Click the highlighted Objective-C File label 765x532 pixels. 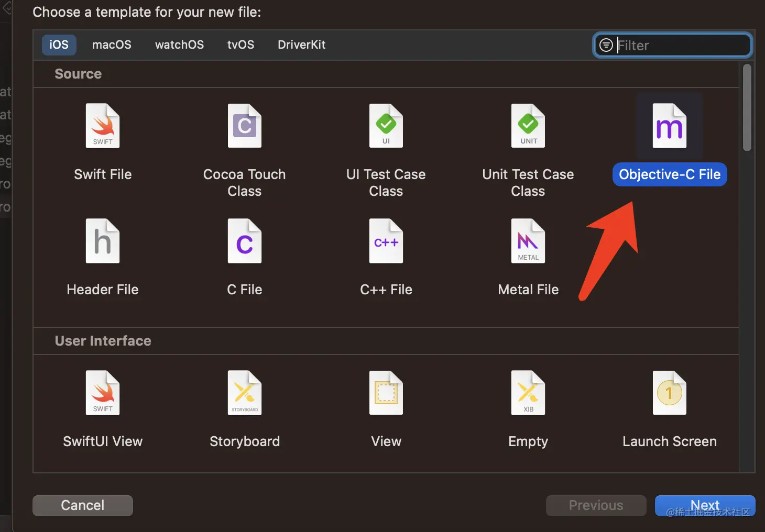[670, 174]
